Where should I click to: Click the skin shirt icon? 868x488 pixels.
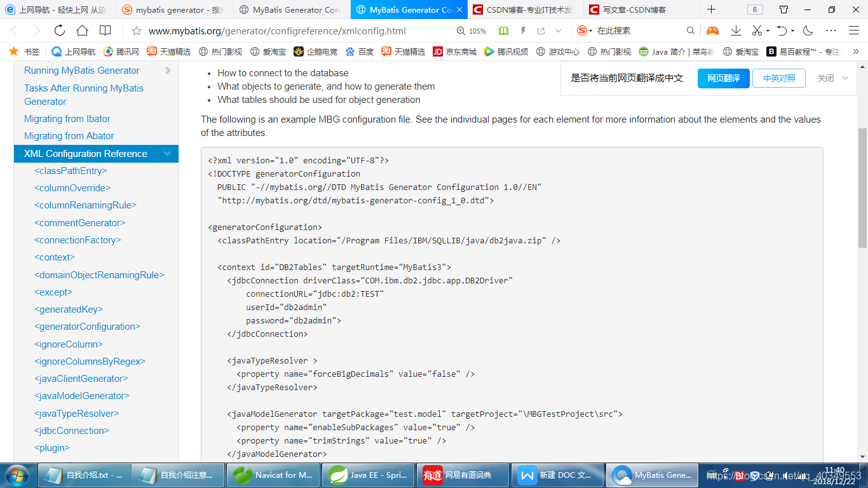pos(784,10)
